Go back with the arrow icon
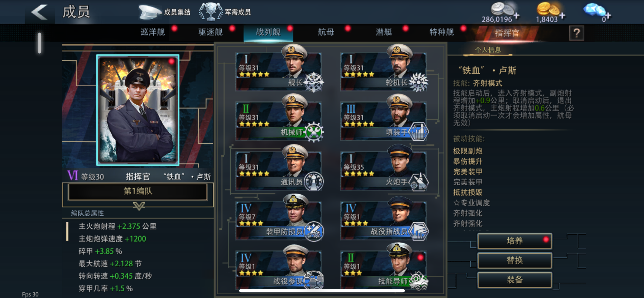Image resolution: width=644 pixels, height=298 pixels. (x=39, y=12)
